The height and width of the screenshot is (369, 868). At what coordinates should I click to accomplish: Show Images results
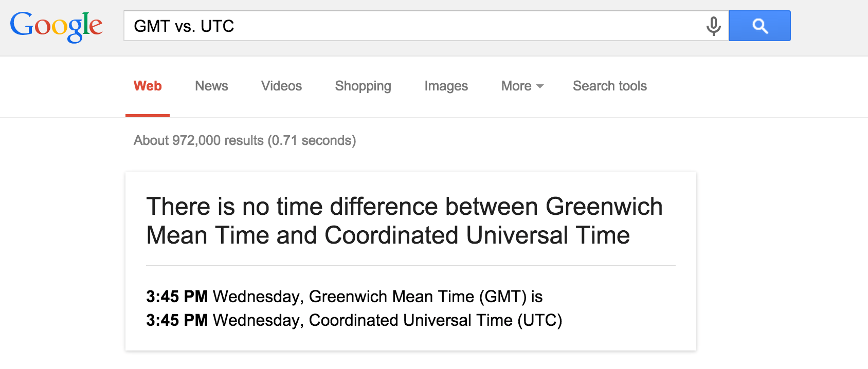click(x=446, y=86)
